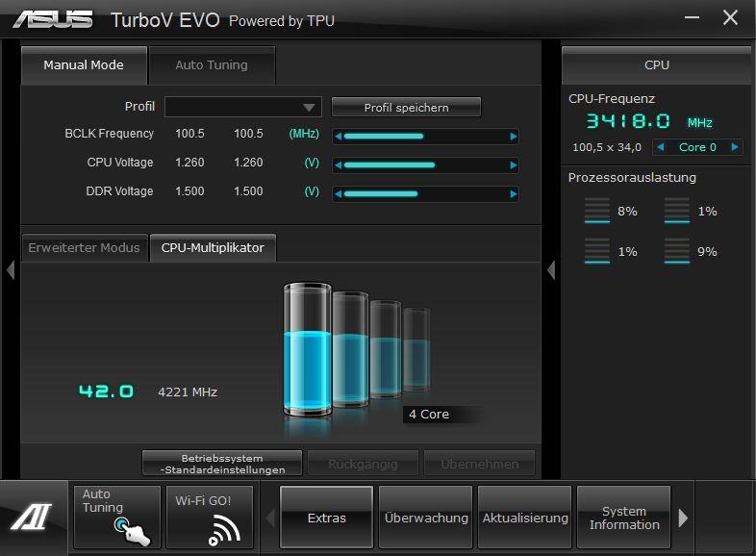Open Wi-Fi GO! from bottom bar
This screenshot has height=556, width=756.
pos(210,517)
